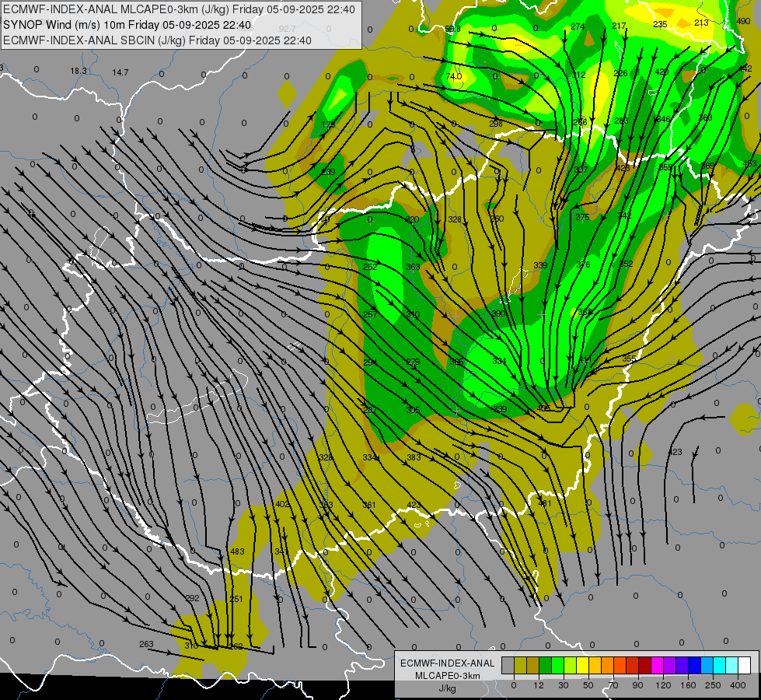Click the map value '320'
Screen dimensions: 761x700
coord(412,219)
